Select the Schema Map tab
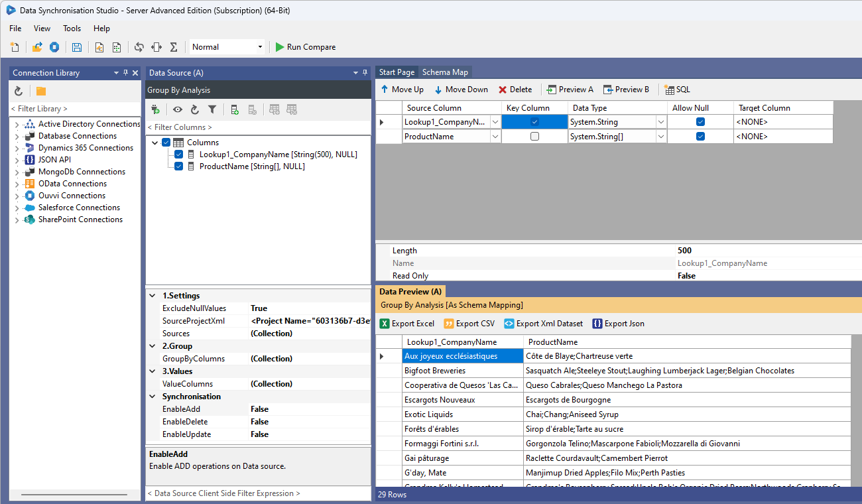This screenshot has height=504, width=862. click(x=445, y=72)
